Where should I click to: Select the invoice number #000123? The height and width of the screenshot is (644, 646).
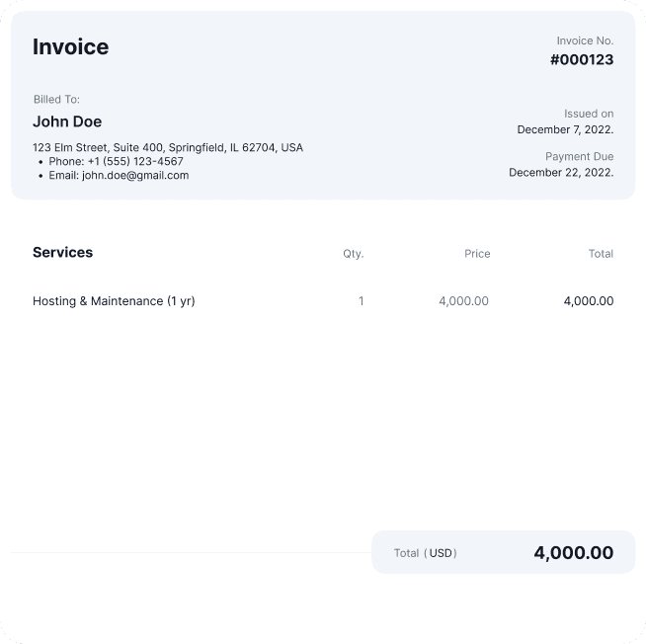click(582, 59)
